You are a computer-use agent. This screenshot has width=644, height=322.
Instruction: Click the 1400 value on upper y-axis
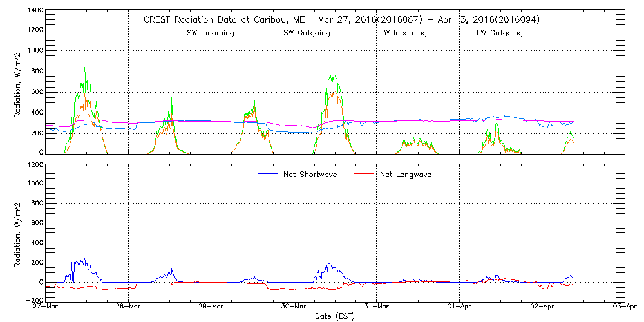point(34,12)
